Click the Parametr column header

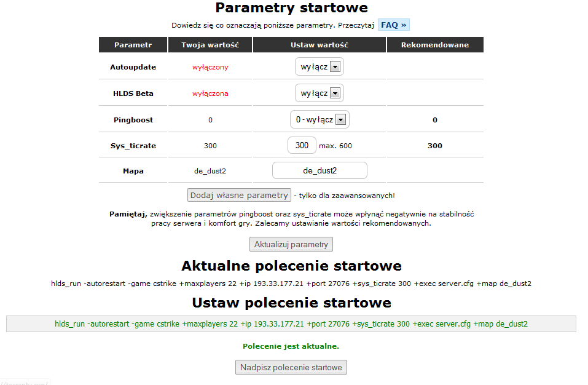pyautogui.click(x=133, y=45)
